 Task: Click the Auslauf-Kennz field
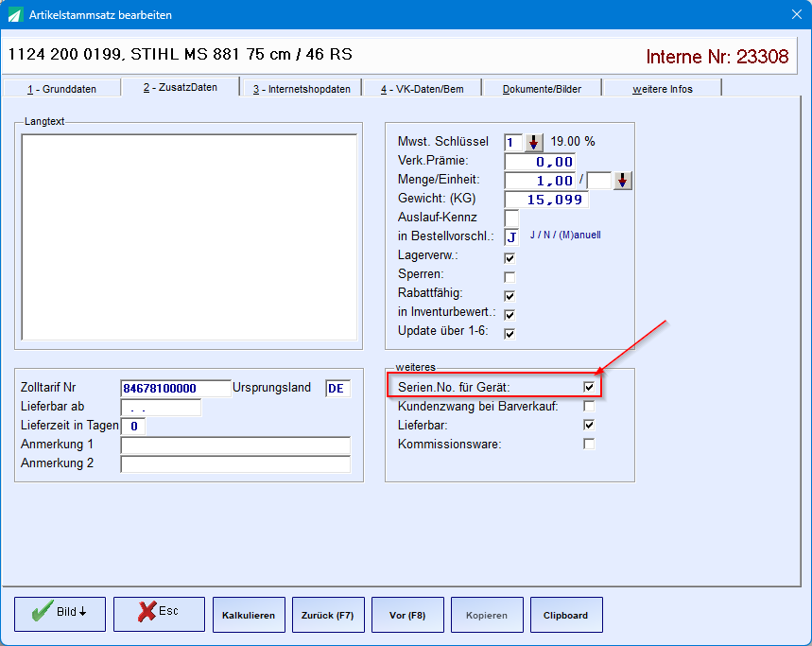511,218
